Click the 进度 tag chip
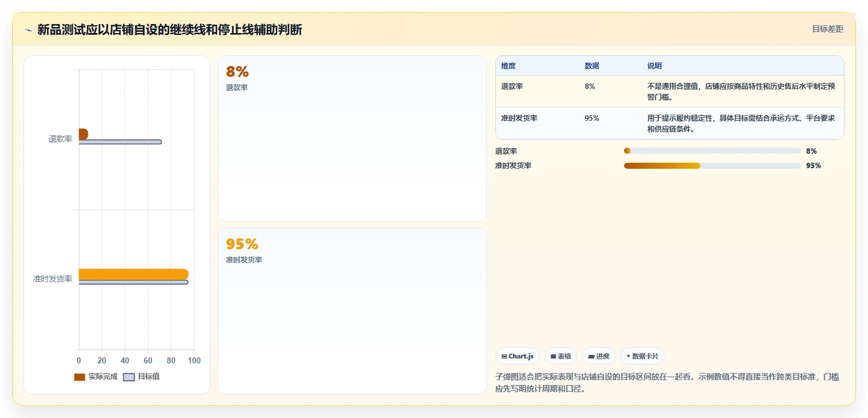The height and width of the screenshot is (418, 868). coord(599,356)
